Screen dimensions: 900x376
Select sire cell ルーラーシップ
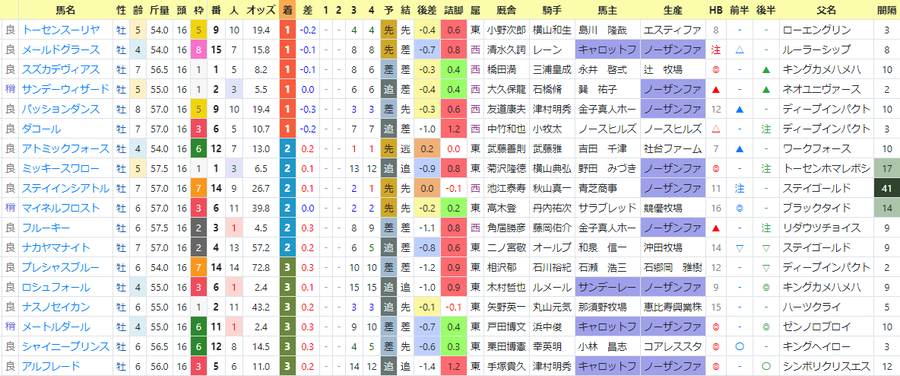click(x=818, y=50)
